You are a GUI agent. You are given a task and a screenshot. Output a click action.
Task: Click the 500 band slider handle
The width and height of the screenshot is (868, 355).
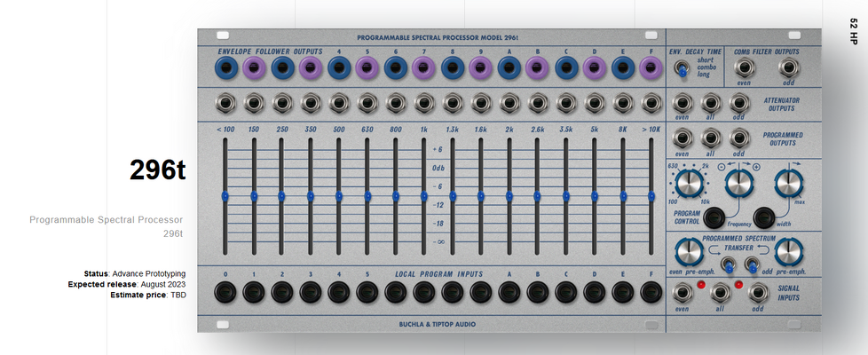point(338,196)
